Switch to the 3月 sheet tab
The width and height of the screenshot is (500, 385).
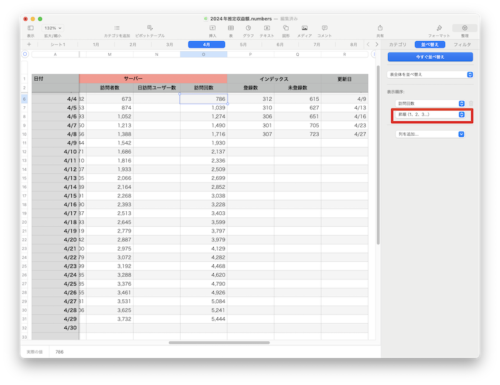pos(170,44)
